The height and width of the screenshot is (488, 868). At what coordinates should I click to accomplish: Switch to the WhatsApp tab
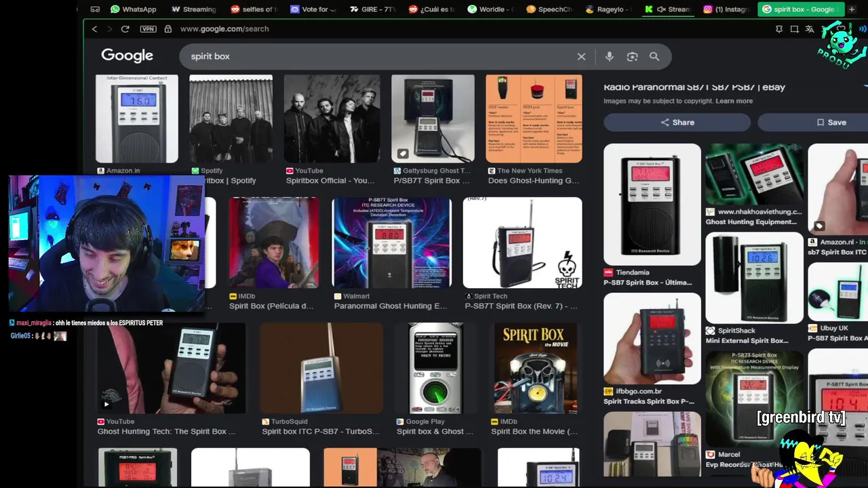pos(134,9)
